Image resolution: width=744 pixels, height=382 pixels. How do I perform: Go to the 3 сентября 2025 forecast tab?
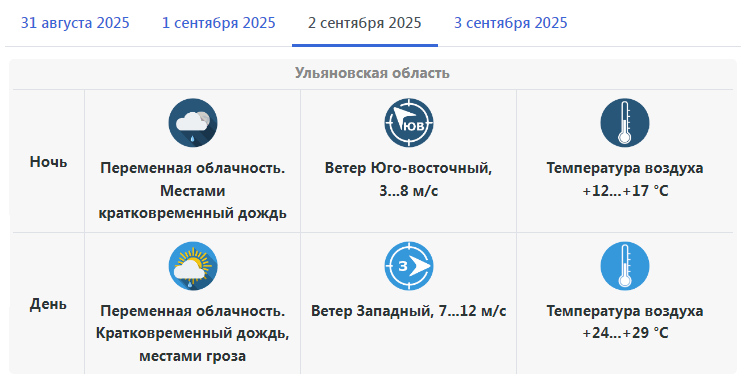pyautogui.click(x=511, y=23)
